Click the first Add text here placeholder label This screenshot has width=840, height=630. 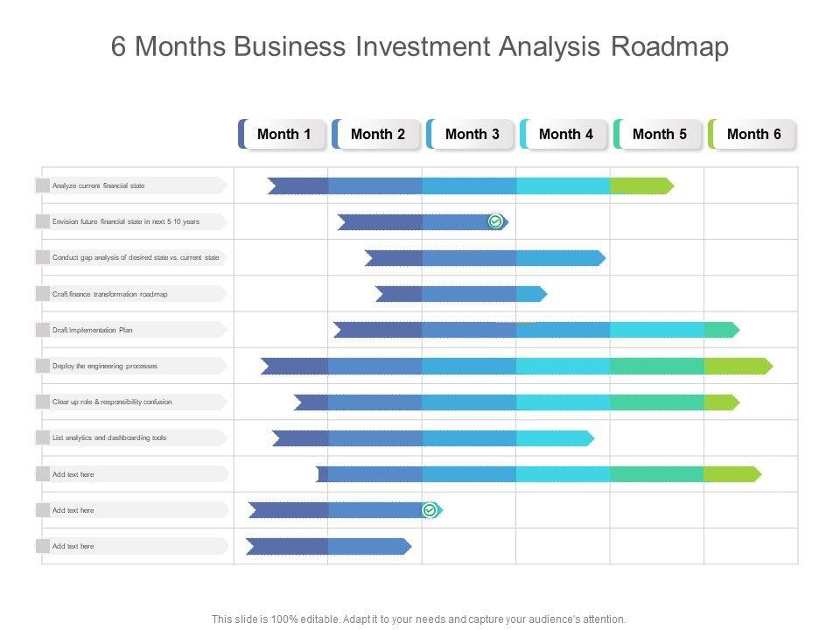click(x=73, y=474)
